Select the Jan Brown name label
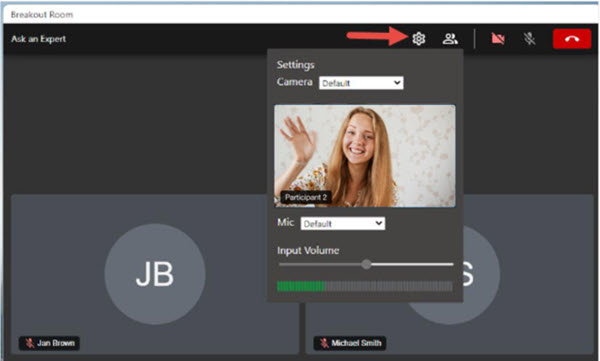600x361 pixels. (56, 343)
